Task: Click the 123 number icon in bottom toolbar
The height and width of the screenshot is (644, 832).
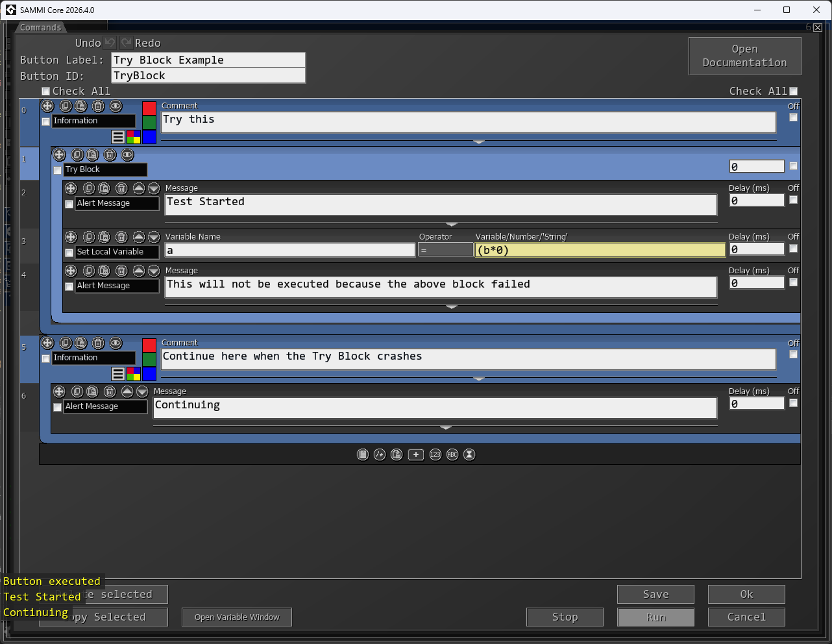Action: 435,454
